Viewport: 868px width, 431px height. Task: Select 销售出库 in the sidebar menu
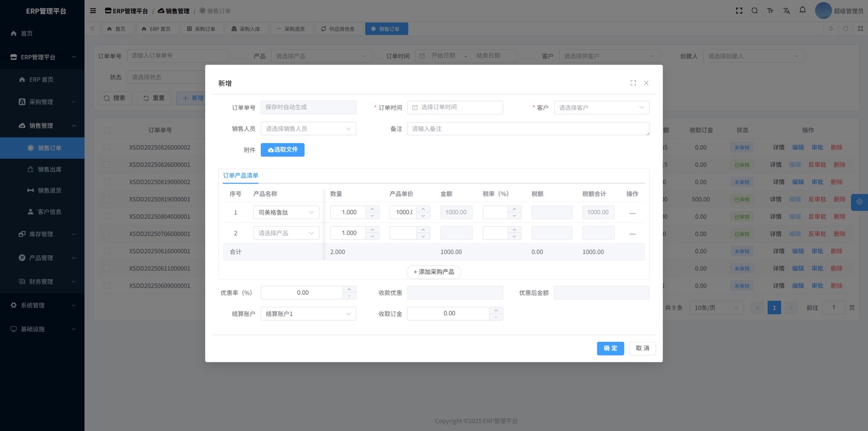[x=49, y=170]
